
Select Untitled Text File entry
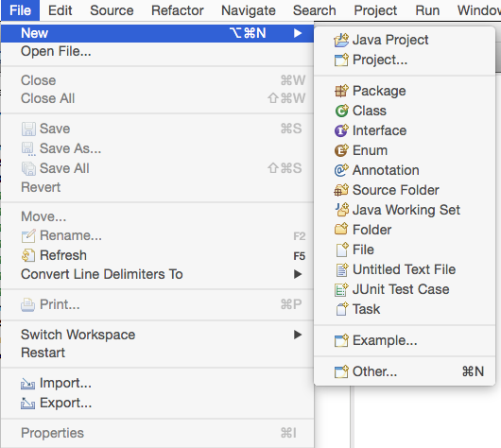click(405, 269)
